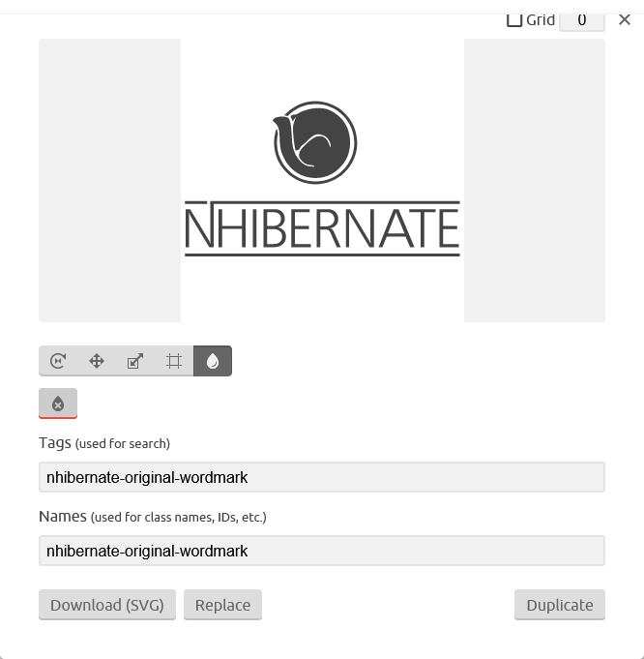Click the Names input field

coord(322,551)
